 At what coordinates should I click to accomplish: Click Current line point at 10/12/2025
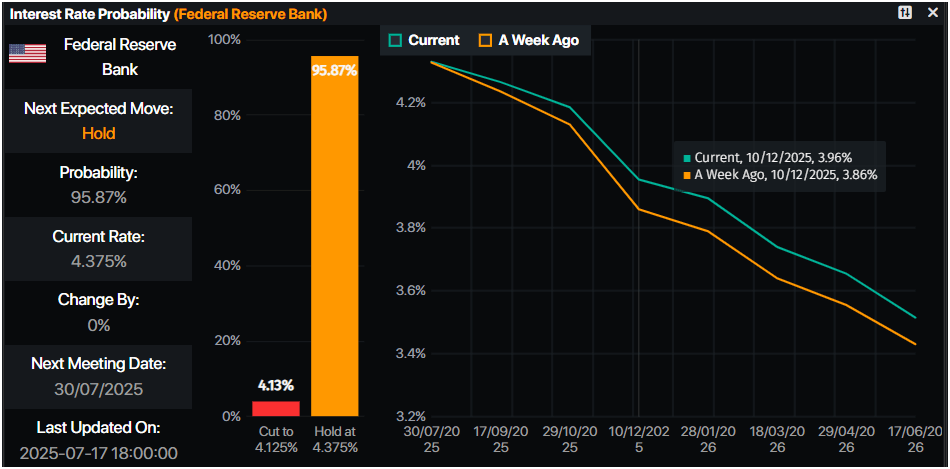coord(637,179)
